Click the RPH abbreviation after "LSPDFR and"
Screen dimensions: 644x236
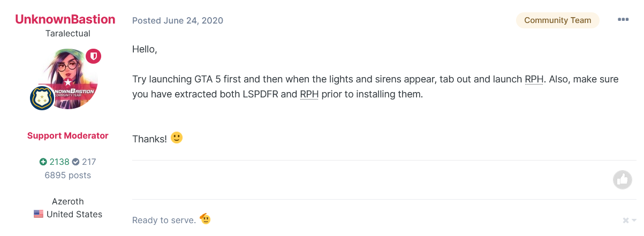(x=309, y=95)
